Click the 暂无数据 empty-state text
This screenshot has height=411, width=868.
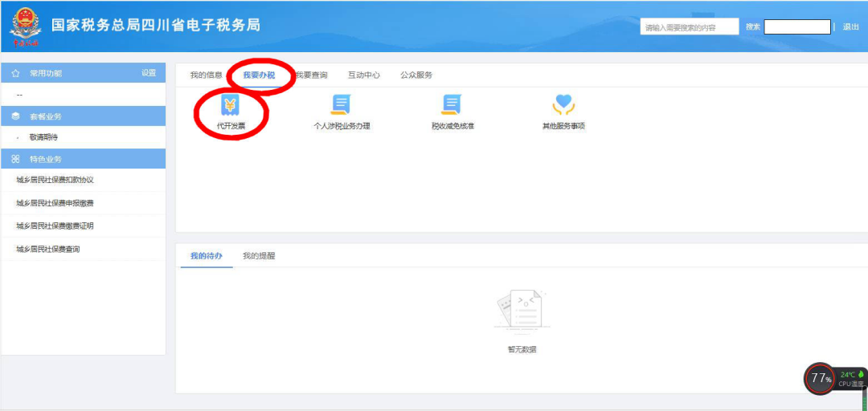coord(522,350)
